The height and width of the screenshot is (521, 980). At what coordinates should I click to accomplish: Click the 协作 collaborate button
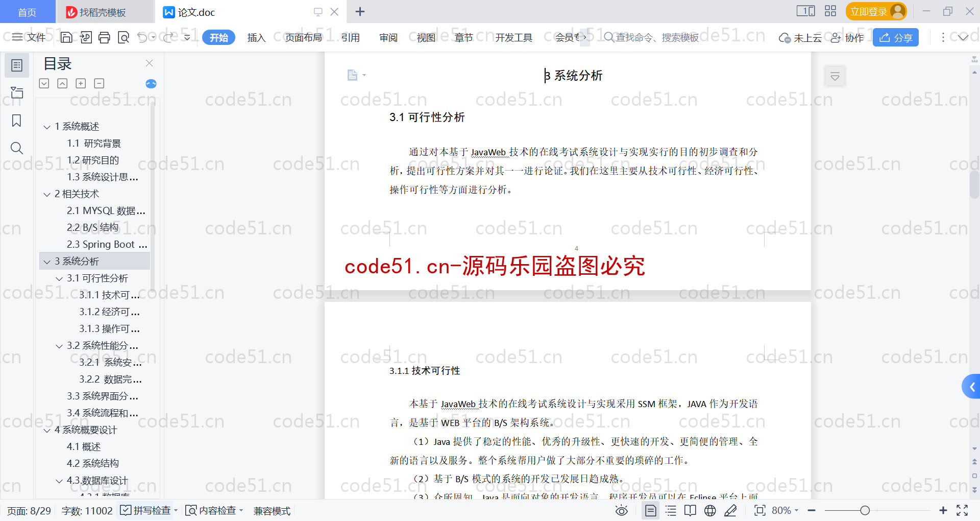click(847, 37)
